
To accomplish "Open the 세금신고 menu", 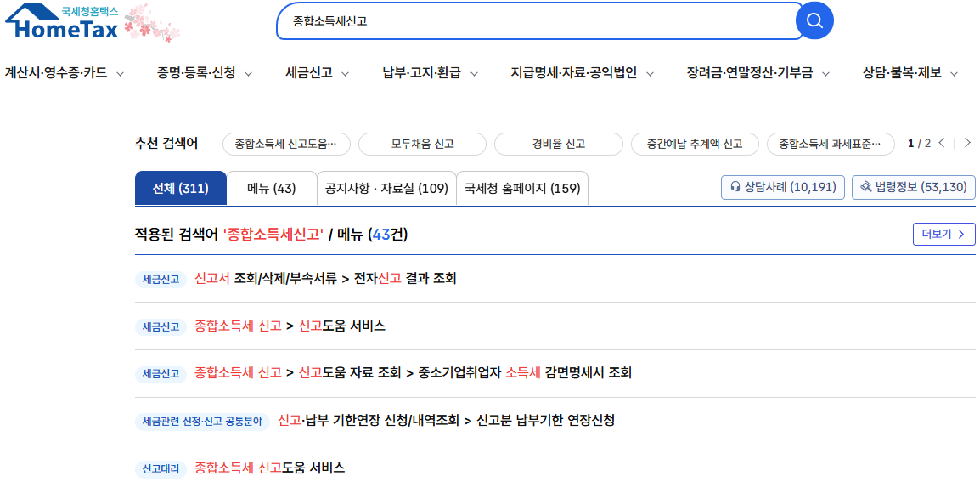I will tap(309, 73).
